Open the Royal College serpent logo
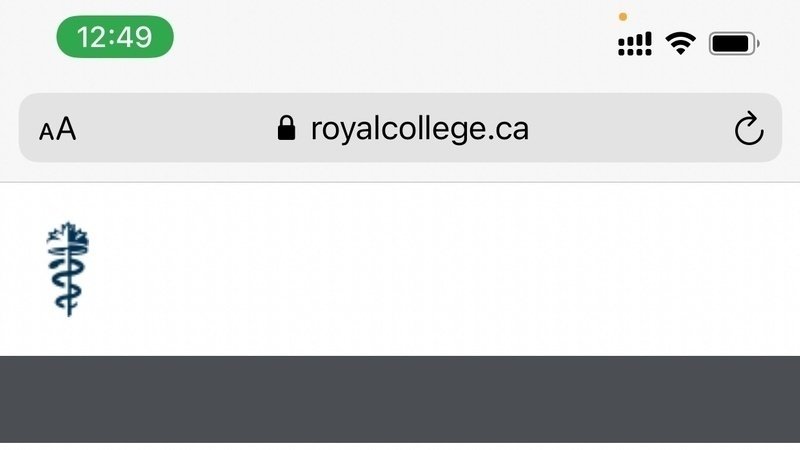The height and width of the screenshot is (450, 800). click(68, 269)
